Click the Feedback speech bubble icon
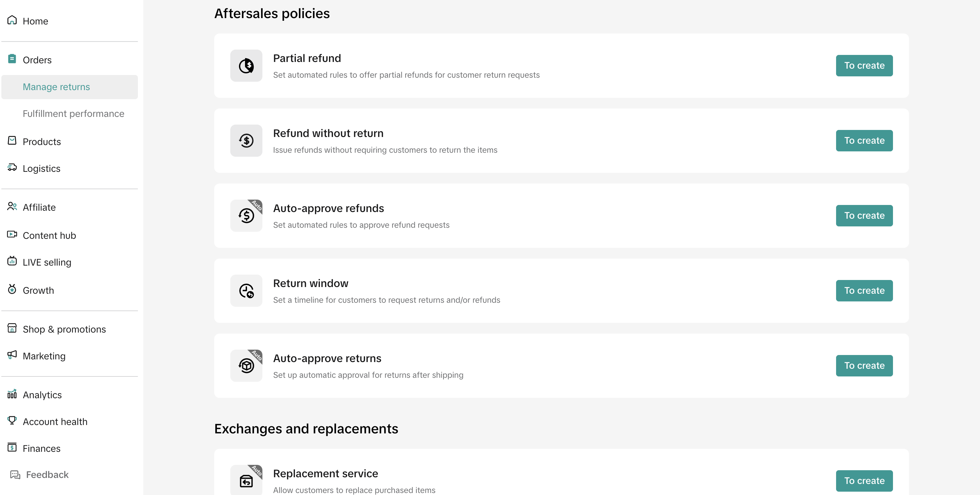Screen dimensions: 980x495 tap(15, 475)
